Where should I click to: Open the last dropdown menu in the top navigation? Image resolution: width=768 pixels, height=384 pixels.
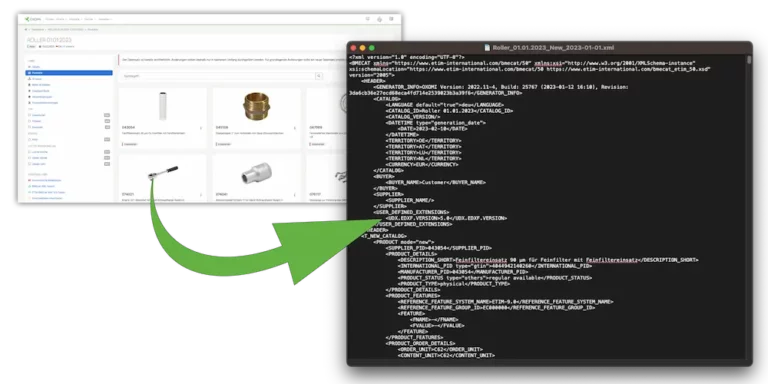[105, 19]
